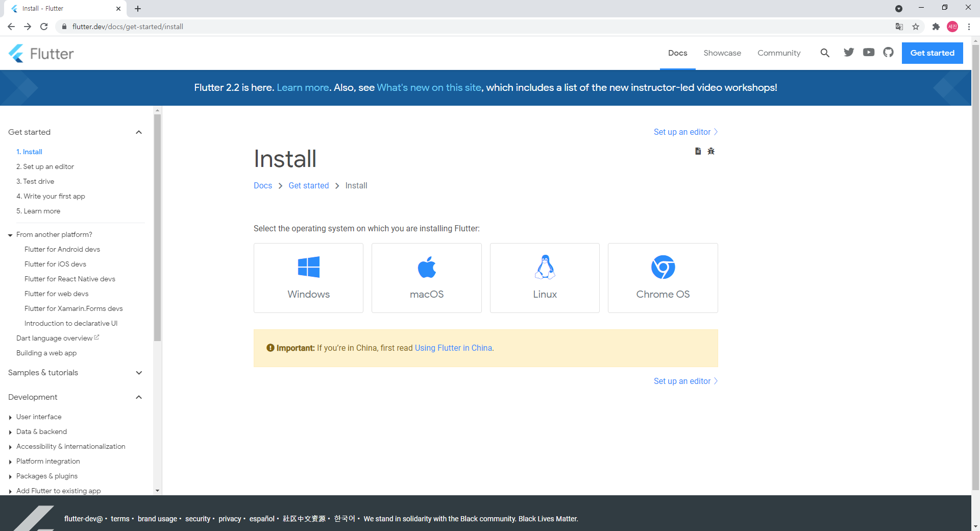The image size is (980, 531).
Task: Open the Showcase navigation tab
Action: click(722, 53)
